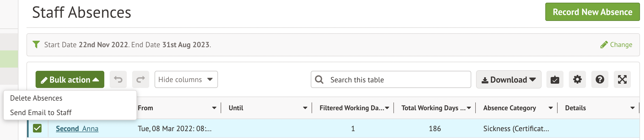
Task: Open the Hide columns dropdown
Action: point(186,79)
